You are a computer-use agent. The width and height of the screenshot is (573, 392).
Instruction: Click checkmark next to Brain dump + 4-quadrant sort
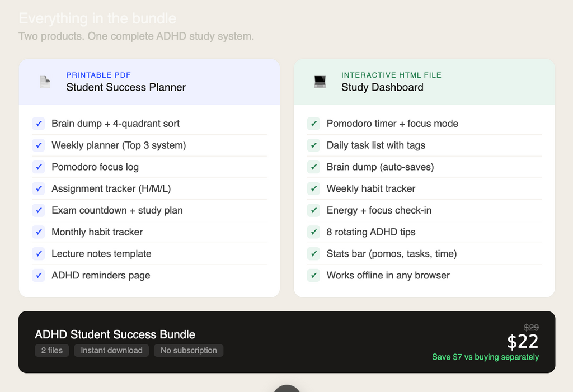coord(39,124)
